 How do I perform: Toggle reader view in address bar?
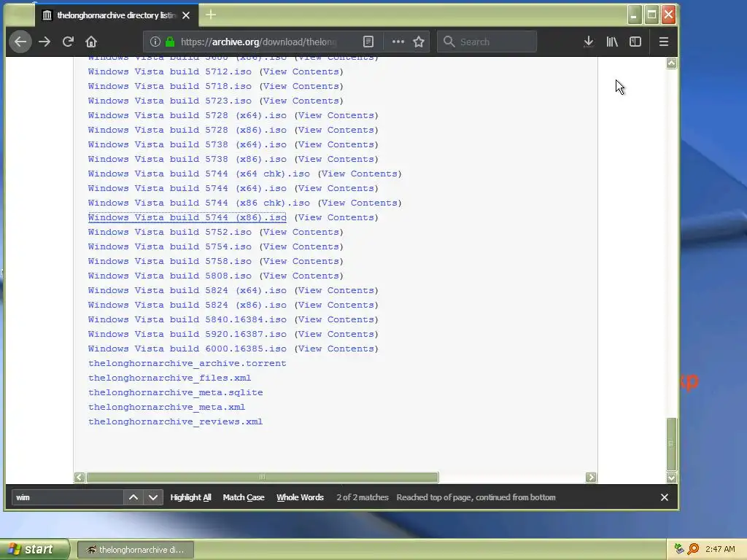point(368,42)
